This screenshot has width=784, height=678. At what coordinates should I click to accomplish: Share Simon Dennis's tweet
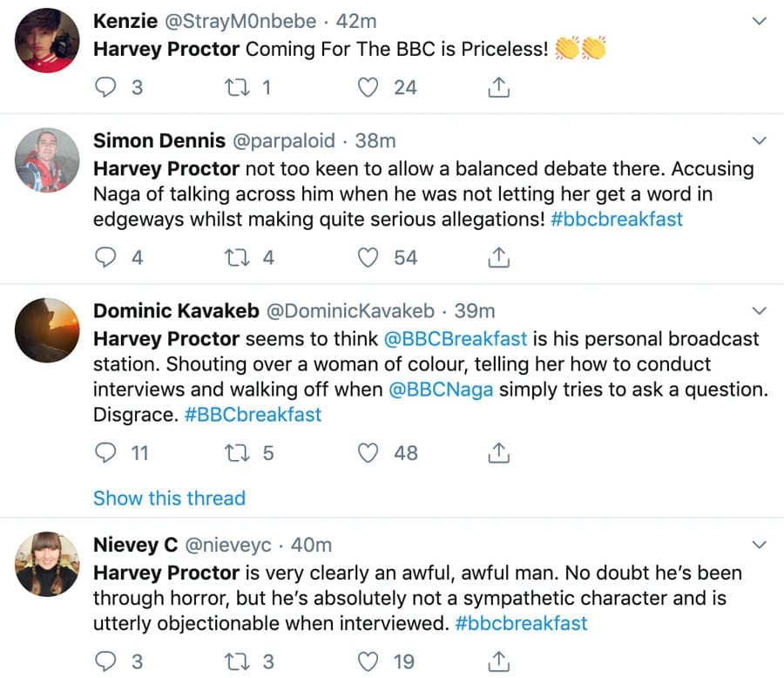pos(498,258)
